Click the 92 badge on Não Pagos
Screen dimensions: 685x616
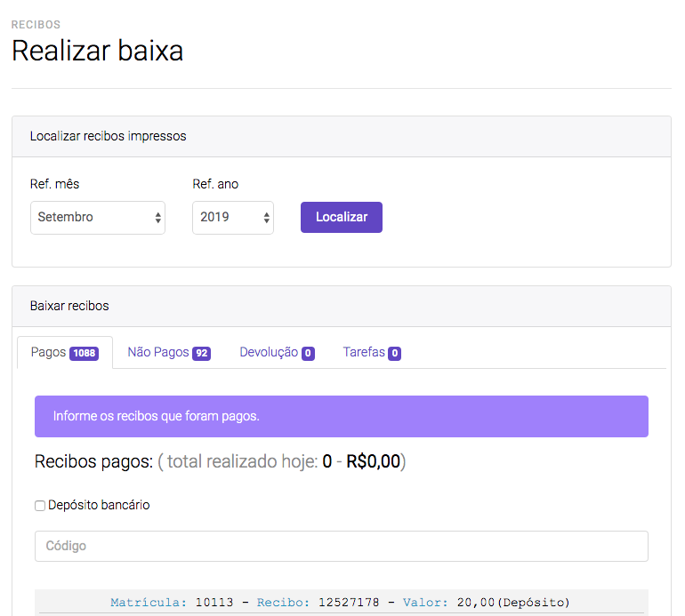tap(202, 354)
